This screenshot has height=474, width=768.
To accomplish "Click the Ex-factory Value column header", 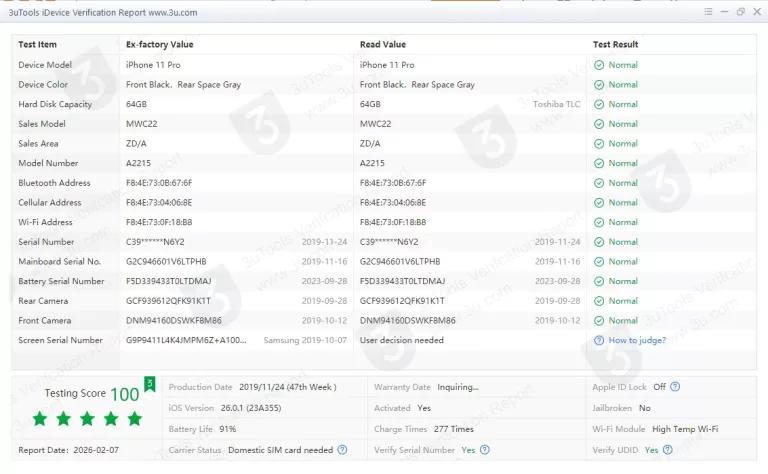I will [x=159, y=45].
